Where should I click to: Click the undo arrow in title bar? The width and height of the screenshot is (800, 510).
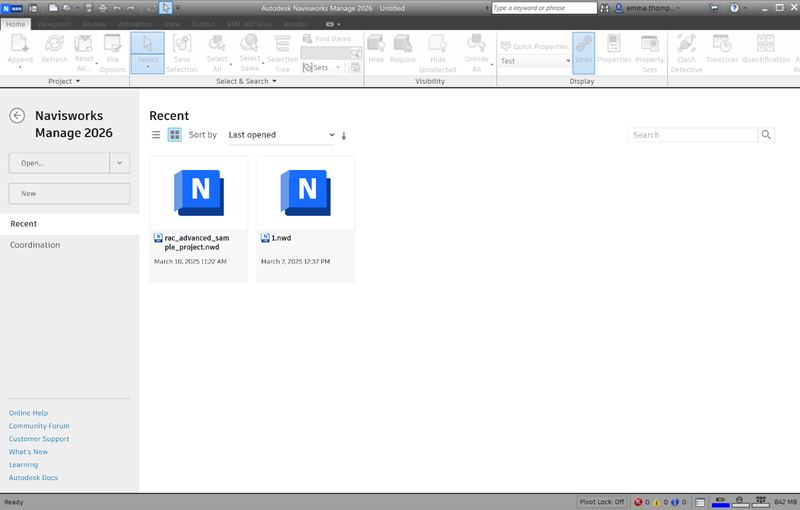(x=117, y=8)
